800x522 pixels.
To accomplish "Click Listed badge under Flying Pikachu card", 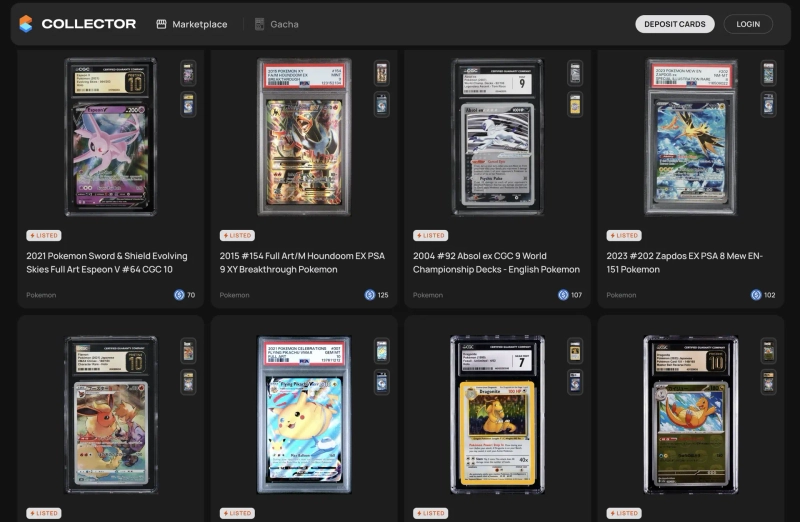I will (x=237, y=513).
